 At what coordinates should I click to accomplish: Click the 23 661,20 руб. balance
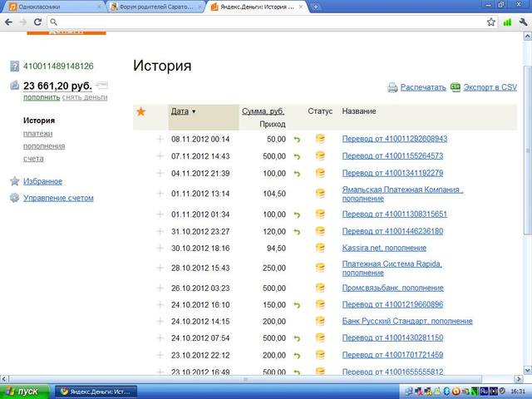pyautogui.click(x=57, y=86)
